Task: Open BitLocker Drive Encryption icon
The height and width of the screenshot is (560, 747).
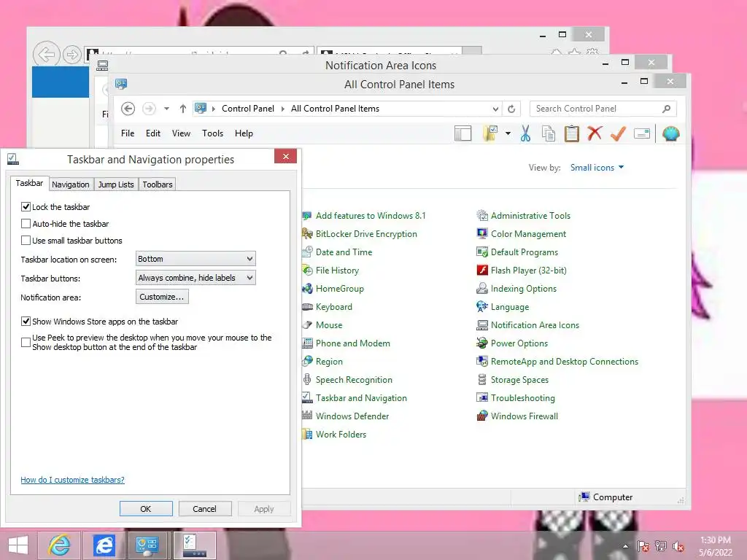Action: [x=307, y=234]
